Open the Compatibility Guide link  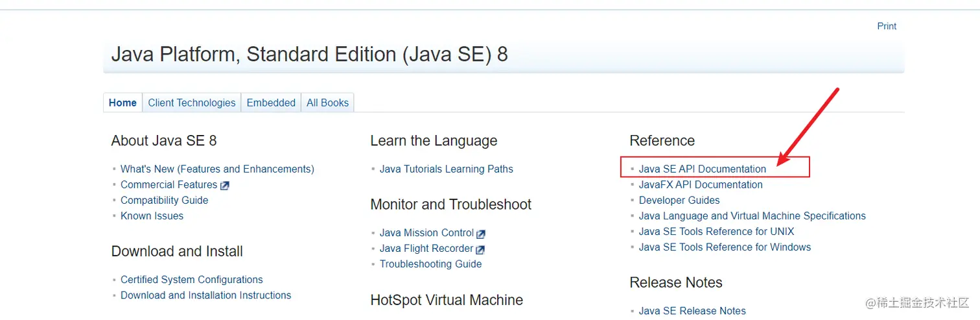(164, 200)
